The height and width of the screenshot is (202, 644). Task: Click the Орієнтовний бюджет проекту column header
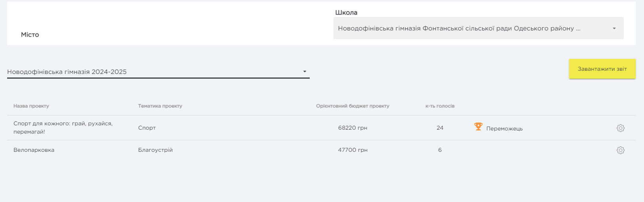tap(352, 106)
